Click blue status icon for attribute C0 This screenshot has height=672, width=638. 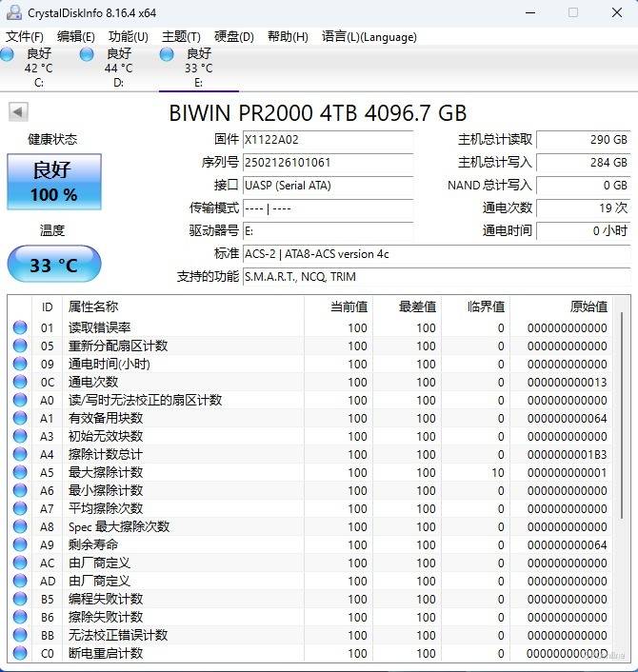20,654
